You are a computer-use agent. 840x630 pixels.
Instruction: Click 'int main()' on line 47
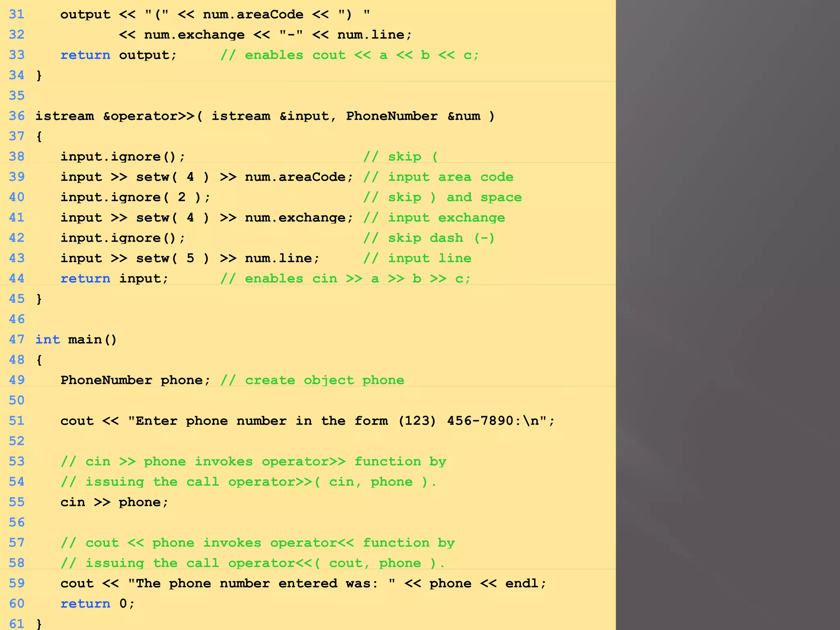coord(76,340)
